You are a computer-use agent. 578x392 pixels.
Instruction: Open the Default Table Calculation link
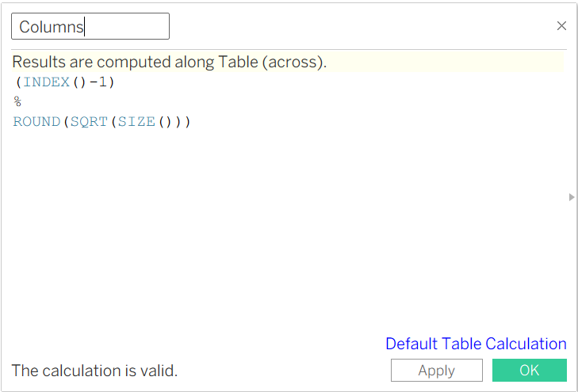coord(476,344)
